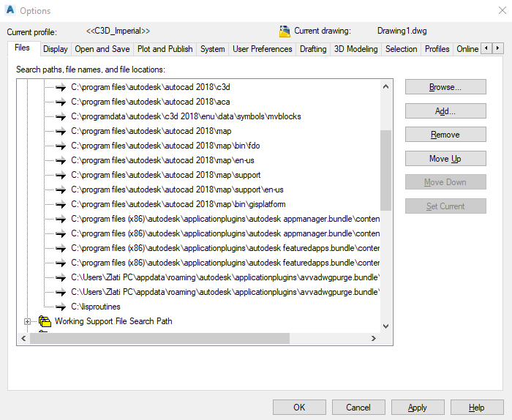Viewport: 512px width, 420px height.
Task: Select the autocad 2018\map path entry
Action: click(x=151, y=131)
